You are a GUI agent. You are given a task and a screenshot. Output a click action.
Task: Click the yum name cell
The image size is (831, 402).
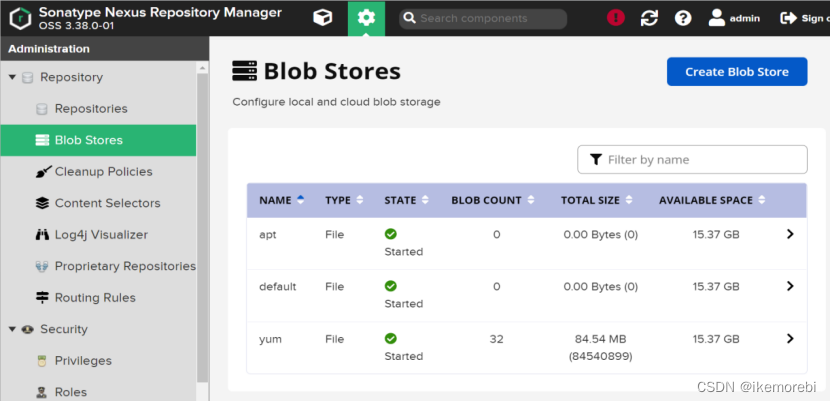(270, 339)
